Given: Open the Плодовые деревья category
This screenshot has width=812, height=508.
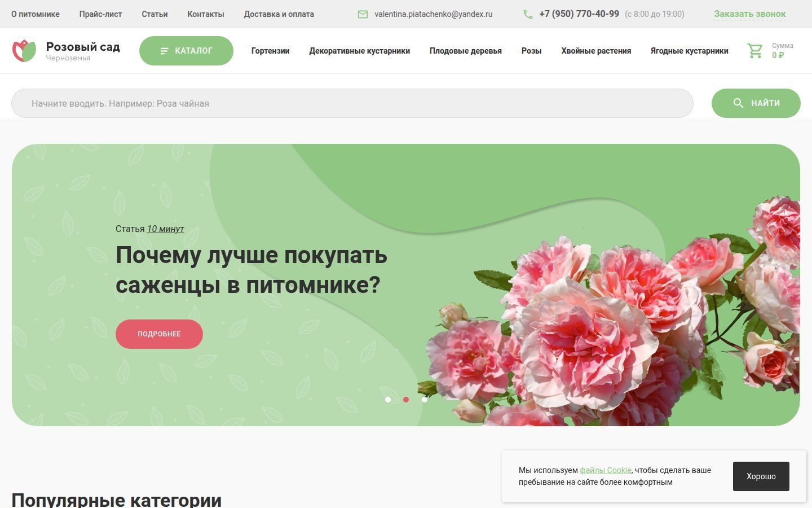Looking at the screenshot, I should pyautogui.click(x=466, y=51).
